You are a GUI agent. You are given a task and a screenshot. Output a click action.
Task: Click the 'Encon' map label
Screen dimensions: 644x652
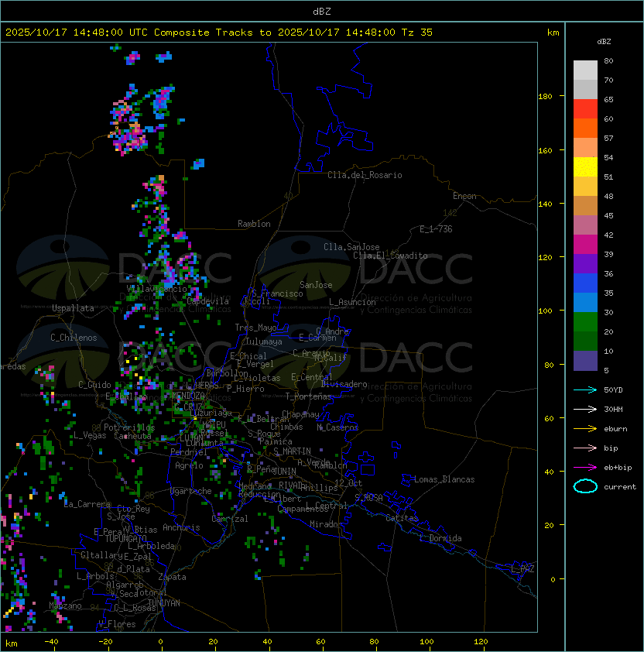coord(464,196)
